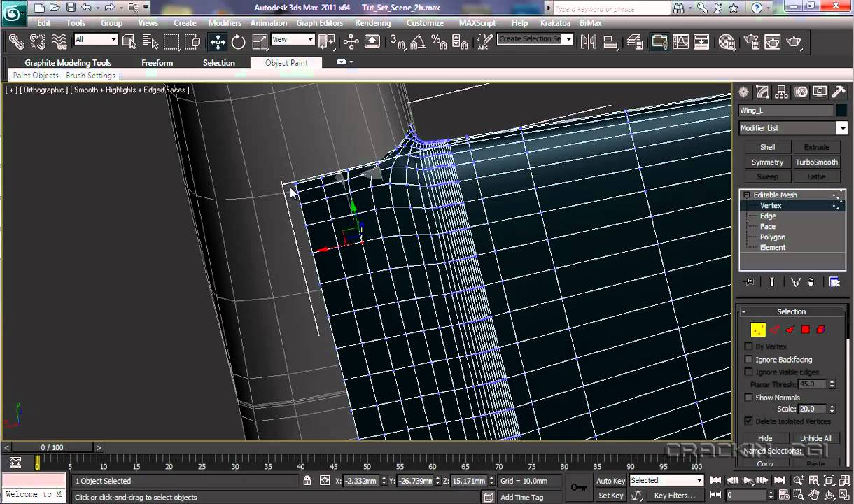Select the Select and Move tool
Screen dimensions: 854x504
pyautogui.click(x=218, y=42)
